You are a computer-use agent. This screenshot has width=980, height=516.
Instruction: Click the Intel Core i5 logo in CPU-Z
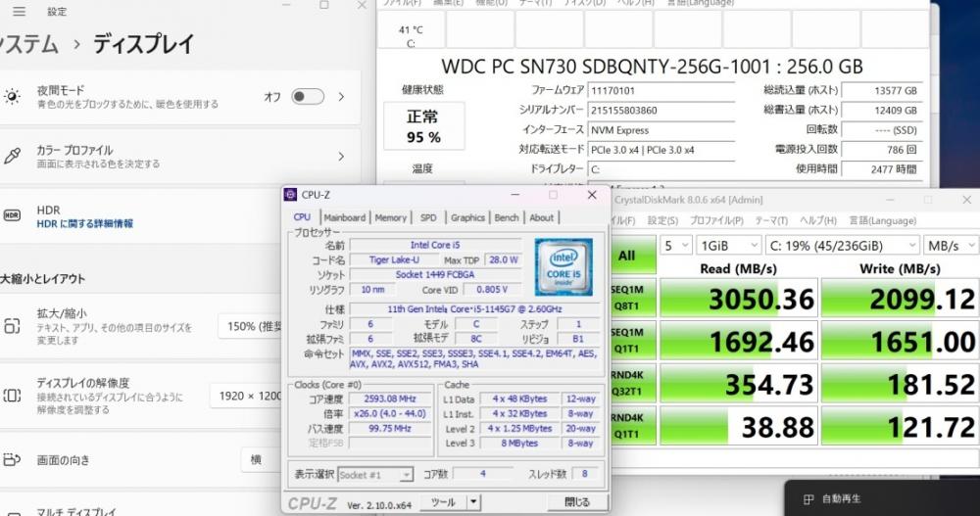[x=563, y=266]
